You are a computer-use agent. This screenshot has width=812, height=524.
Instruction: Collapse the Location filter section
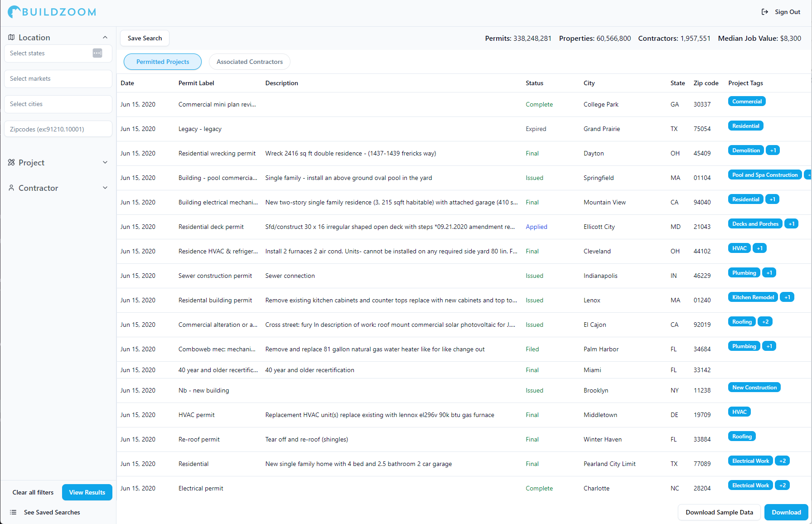tap(105, 38)
